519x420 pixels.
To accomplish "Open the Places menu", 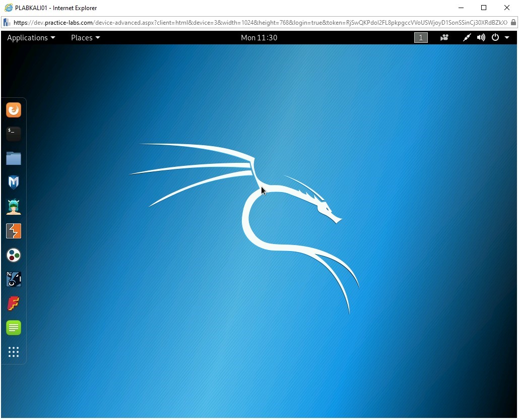I will [x=85, y=37].
